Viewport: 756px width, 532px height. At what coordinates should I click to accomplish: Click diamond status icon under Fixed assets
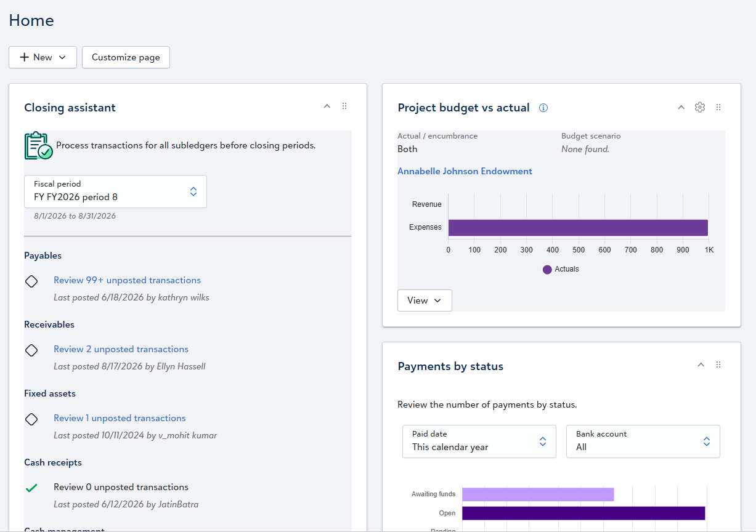click(31, 419)
